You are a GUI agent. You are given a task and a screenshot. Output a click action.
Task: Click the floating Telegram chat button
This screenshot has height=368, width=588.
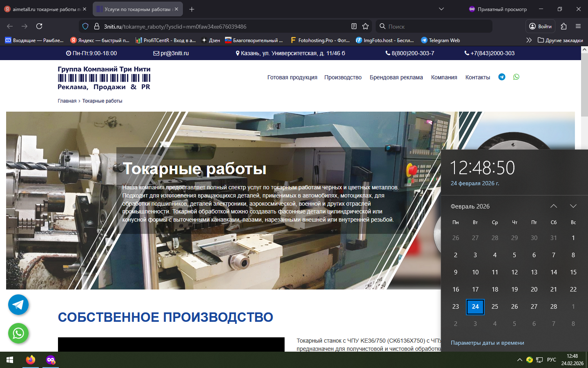[x=18, y=305]
